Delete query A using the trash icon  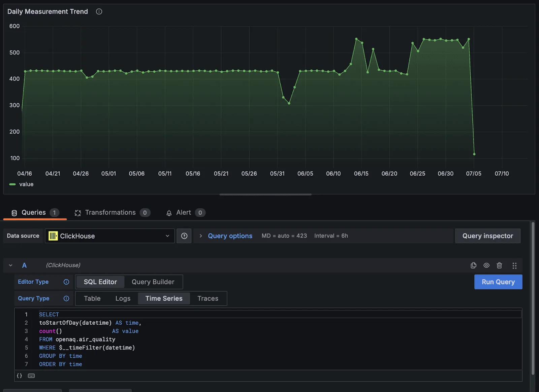coord(499,265)
